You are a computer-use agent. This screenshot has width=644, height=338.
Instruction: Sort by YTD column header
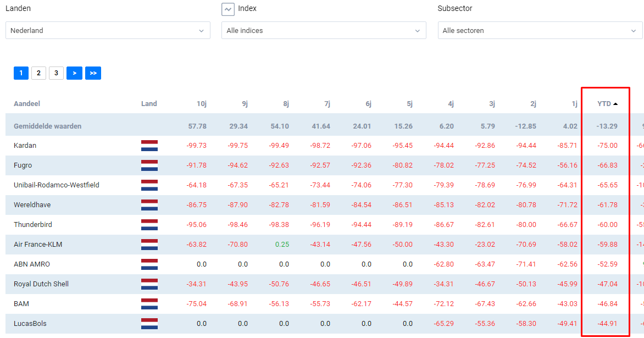pyautogui.click(x=604, y=103)
